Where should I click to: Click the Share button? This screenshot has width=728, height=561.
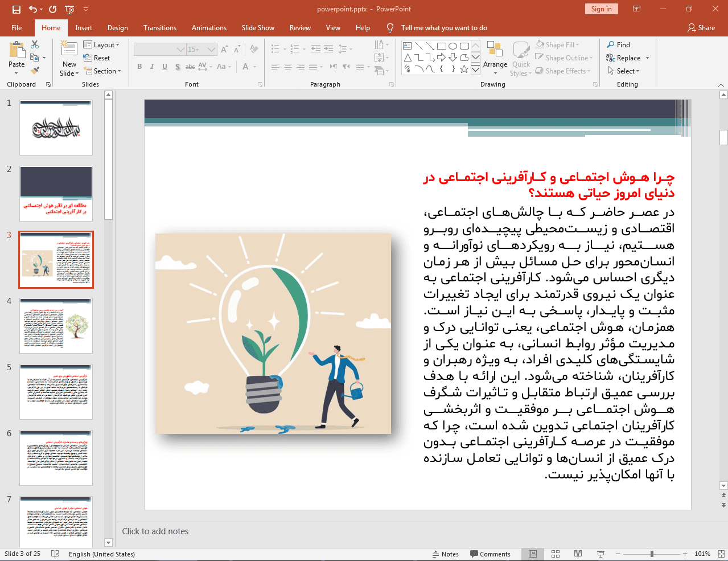701,28
